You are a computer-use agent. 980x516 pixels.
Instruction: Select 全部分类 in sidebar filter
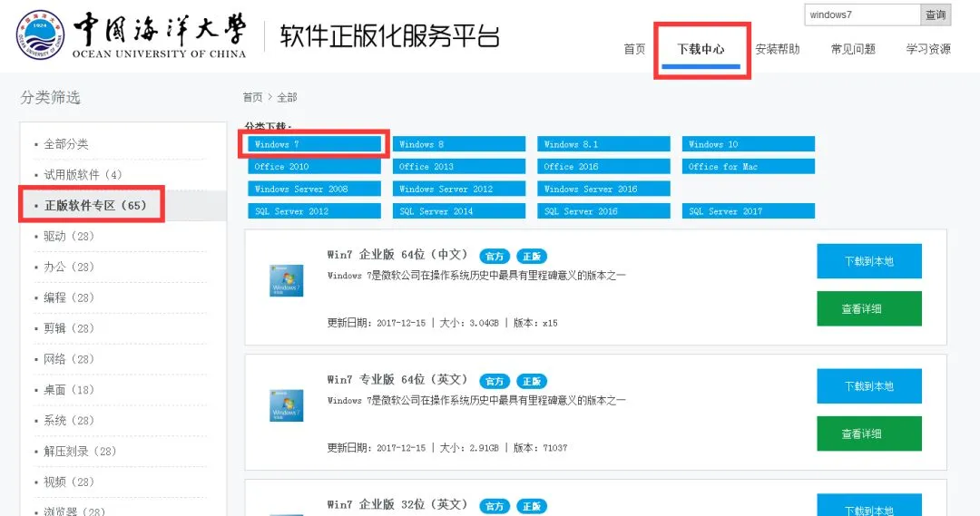pyautogui.click(x=65, y=144)
